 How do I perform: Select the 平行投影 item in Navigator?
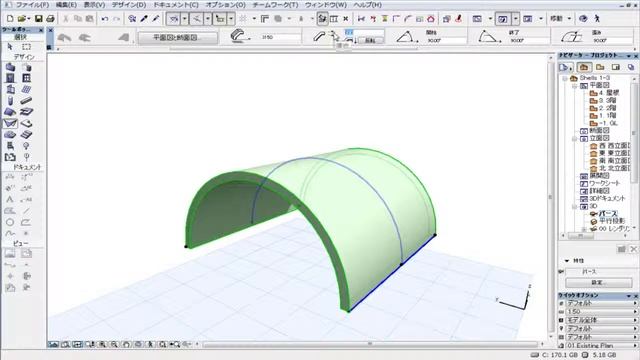coord(611,221)
